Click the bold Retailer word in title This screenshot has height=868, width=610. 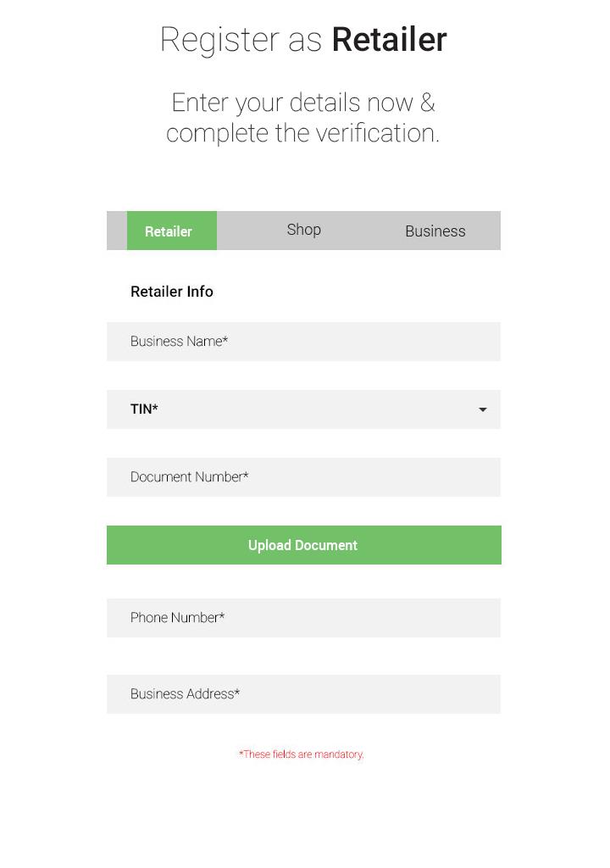click(x=389, y=40)
